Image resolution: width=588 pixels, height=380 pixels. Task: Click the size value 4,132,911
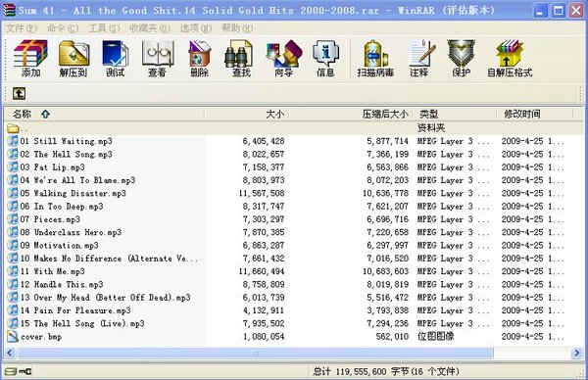point(264,310)
